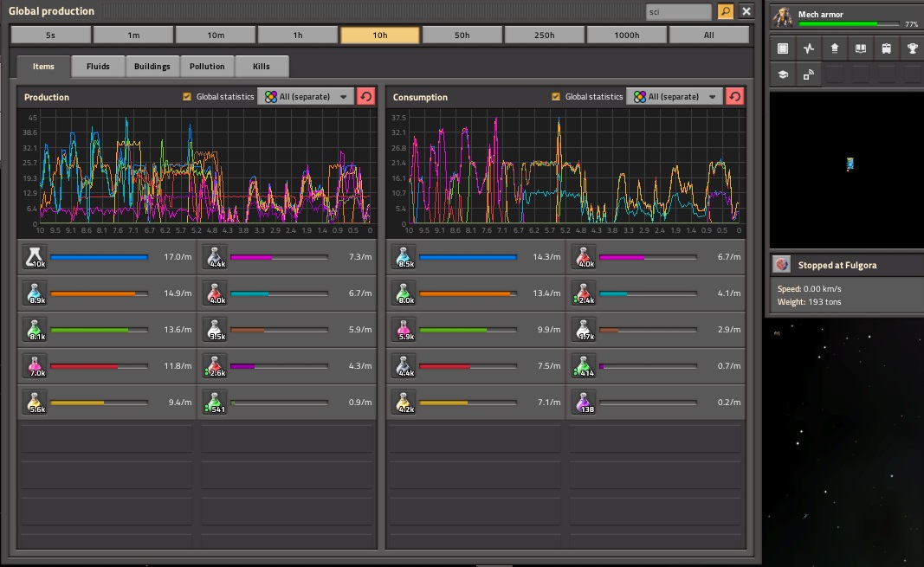Select the green flask labeled 8.0k in Consumption
This screenshot has width=924, height=567.
coord(404,293)
